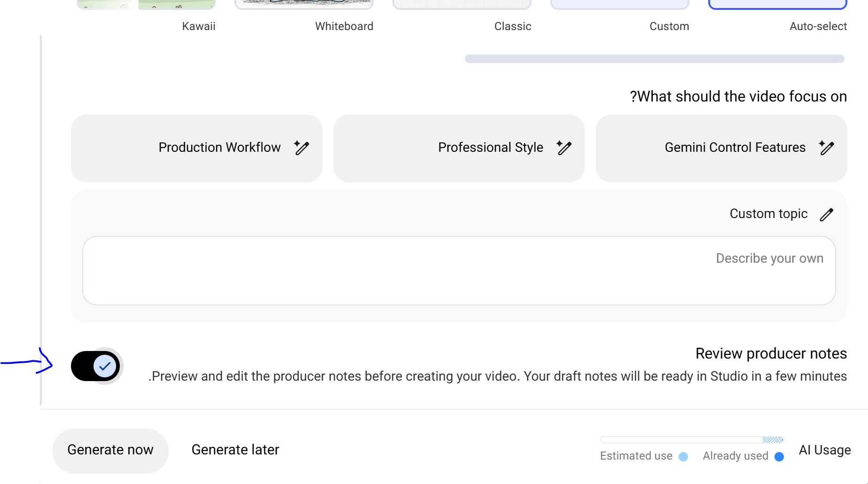Select the Professional Style focus card
Image resolution: width=868 pixels, height=484 pixels.
pos(459,148)
